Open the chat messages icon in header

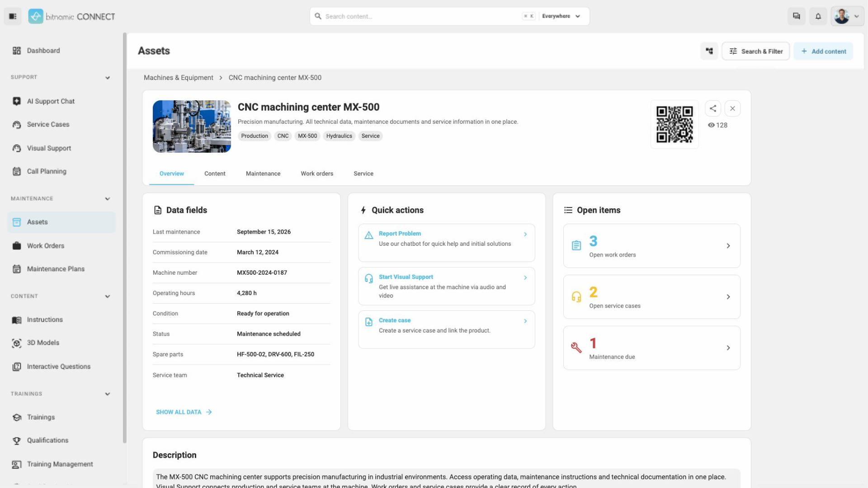797,16
